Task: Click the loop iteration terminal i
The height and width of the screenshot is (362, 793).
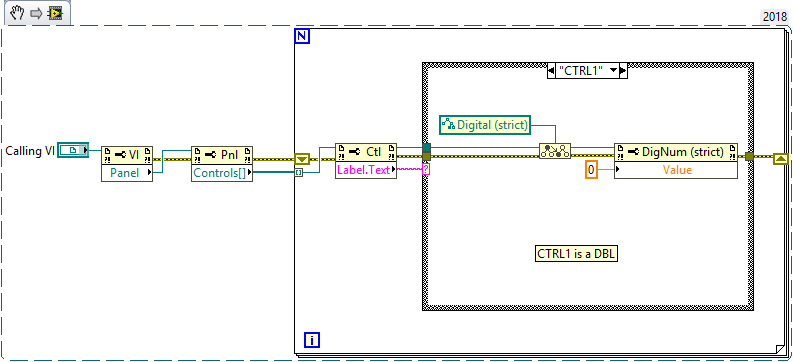Action: [312, 341]
